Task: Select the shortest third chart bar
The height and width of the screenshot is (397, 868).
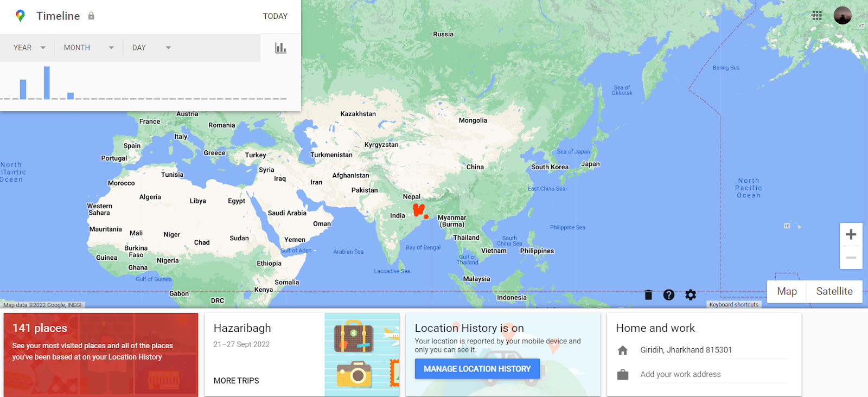Action: (x=71, y=96)
